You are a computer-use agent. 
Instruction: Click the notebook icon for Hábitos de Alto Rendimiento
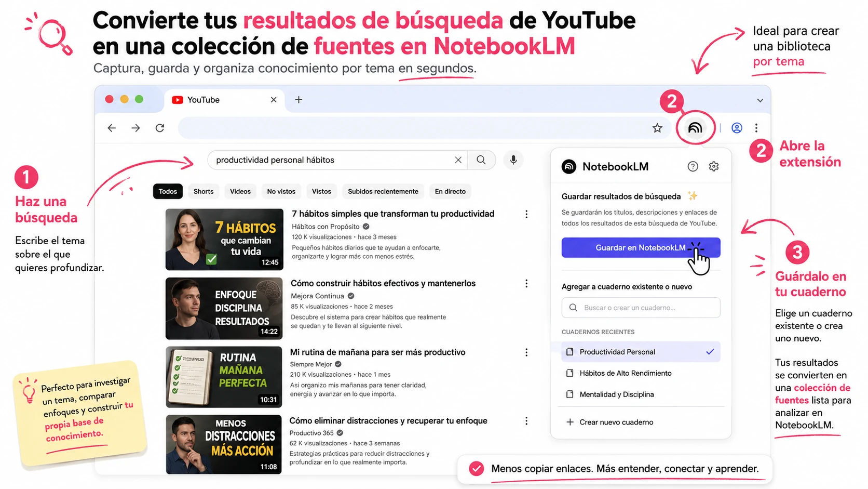coord(569,373)
